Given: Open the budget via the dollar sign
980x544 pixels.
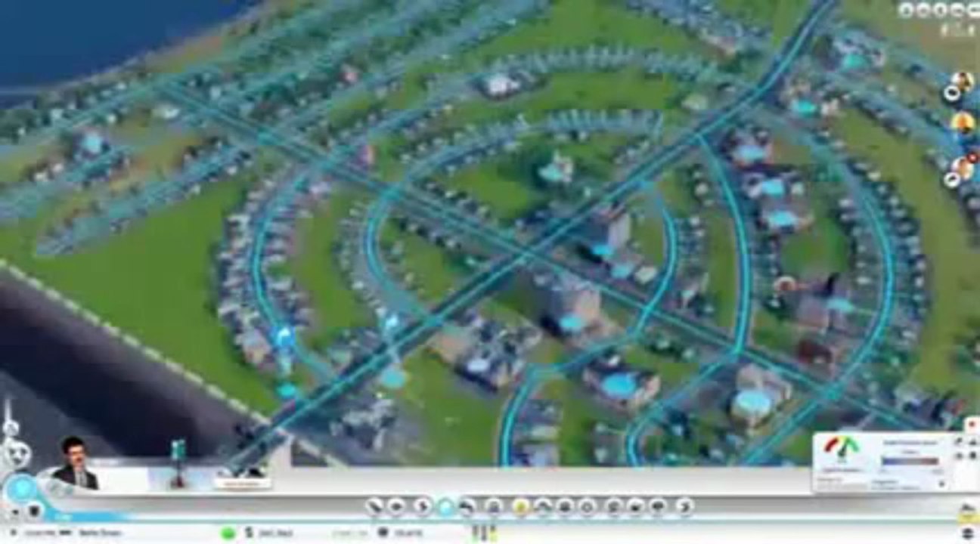Looking at the screenshot, I should [x=248, y=533].
